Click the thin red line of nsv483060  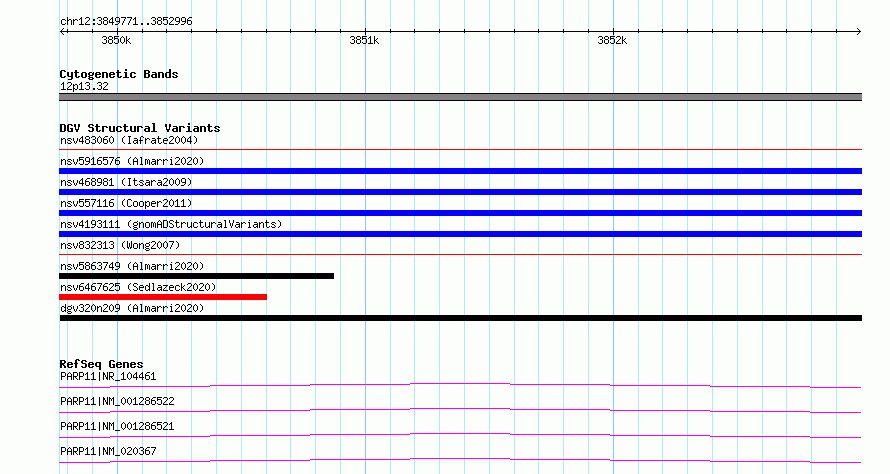click(x=460, y=150)
